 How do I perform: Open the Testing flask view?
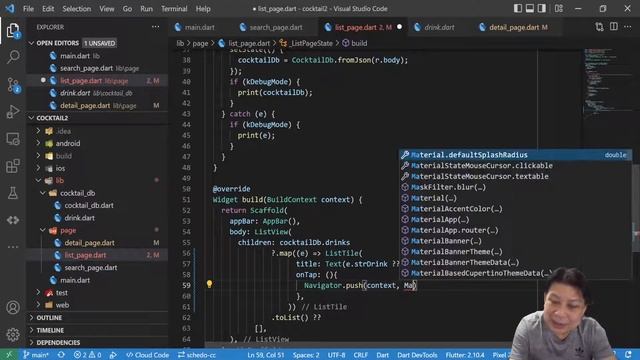pyautogui.click(x=13, y=193)
